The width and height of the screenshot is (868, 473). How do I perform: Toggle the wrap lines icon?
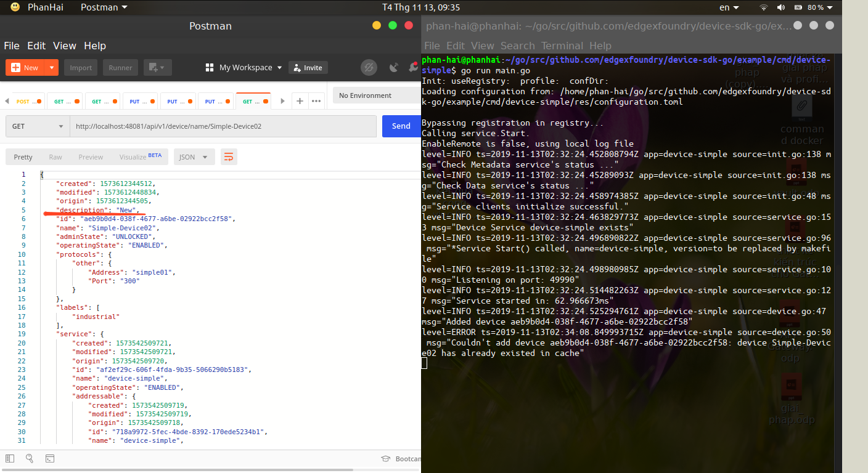pos(228,157)
